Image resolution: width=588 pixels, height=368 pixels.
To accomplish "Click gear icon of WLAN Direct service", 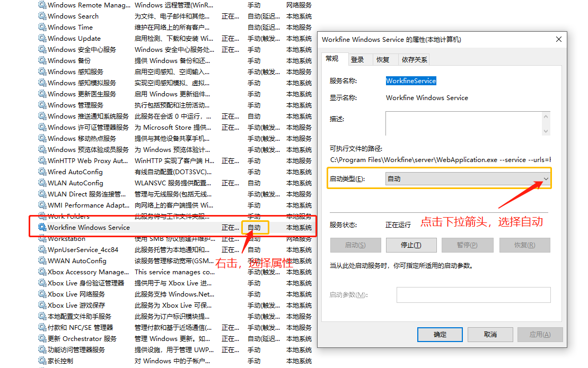I will [x=42, y=194].
